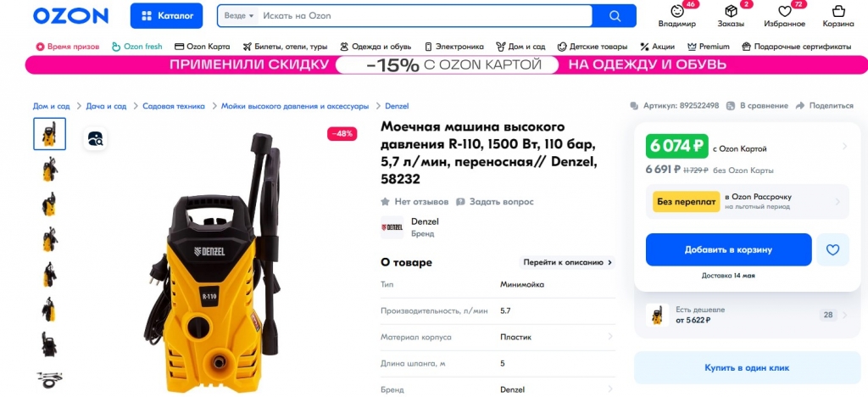Focus the Искать на Ozon search field
The width and height of the screenshot is (868, 397).
[x=426, y=16]
